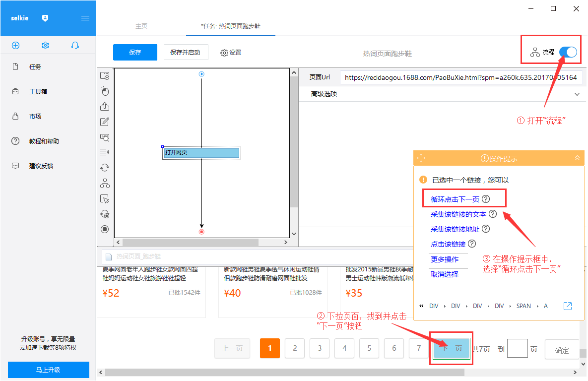Screen dimensions: 588x381
Task: Click help icon beside 点击该链接
Action: coord(472,244)
